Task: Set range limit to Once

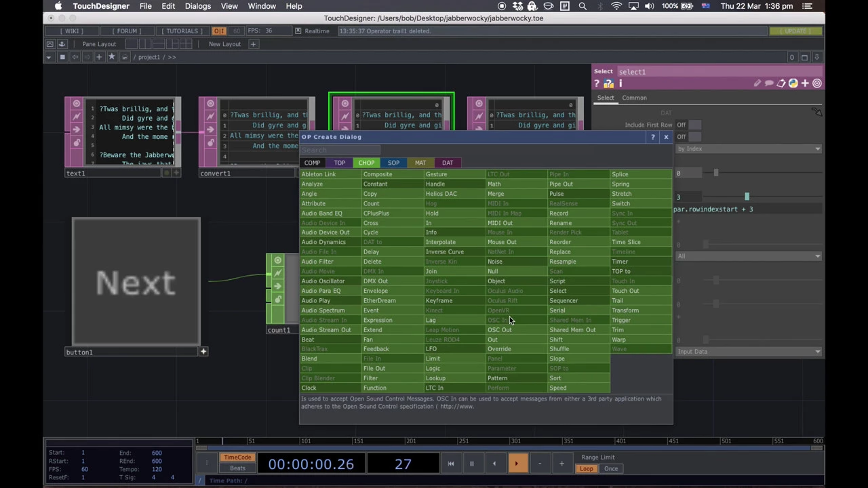Action: [611, 469]
